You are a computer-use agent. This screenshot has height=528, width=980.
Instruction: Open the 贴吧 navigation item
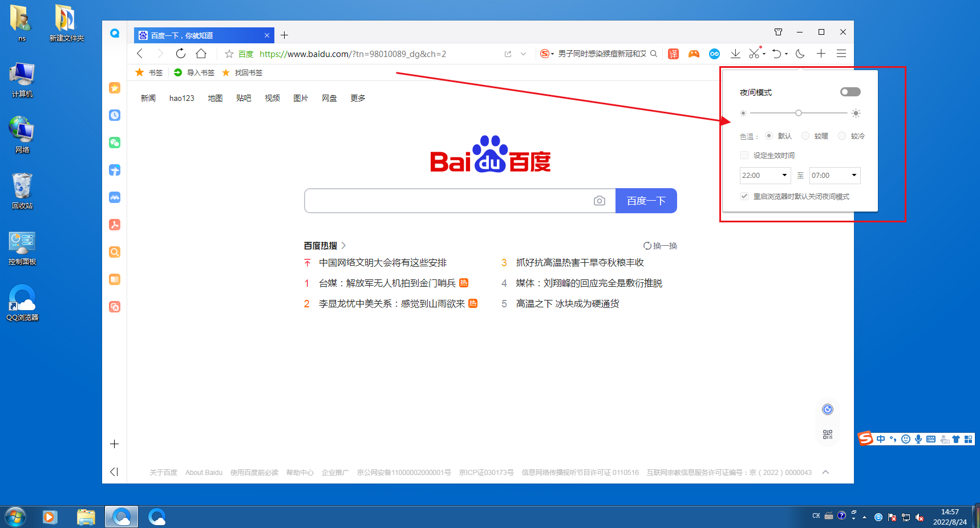(x=244, y=98)
